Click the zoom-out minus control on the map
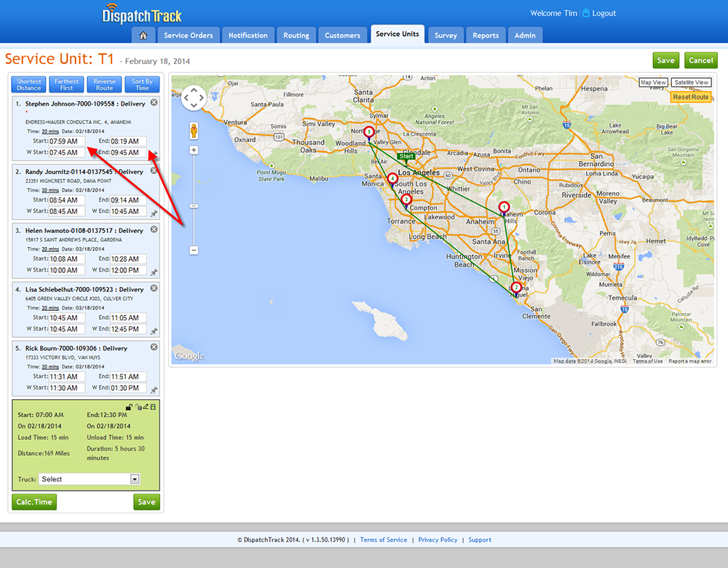Screen dimensions: 728x568 (x=194, y=250)
